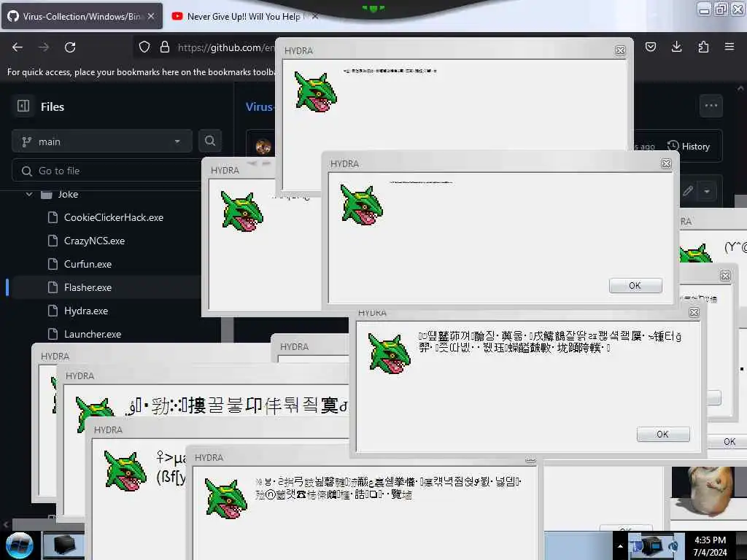Screen dimensions: 747x560
Task: Open the first pinned taskbar application
Action: point(63,545)
